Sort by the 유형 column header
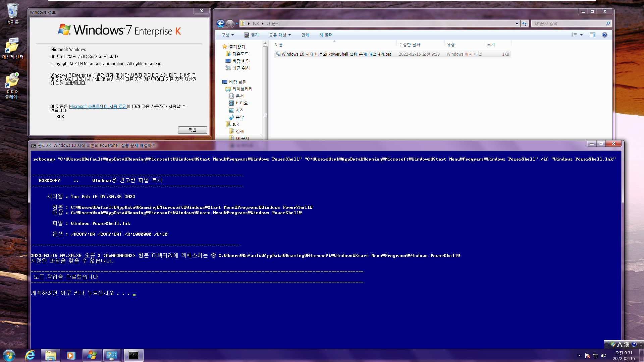 click(465, 45)
